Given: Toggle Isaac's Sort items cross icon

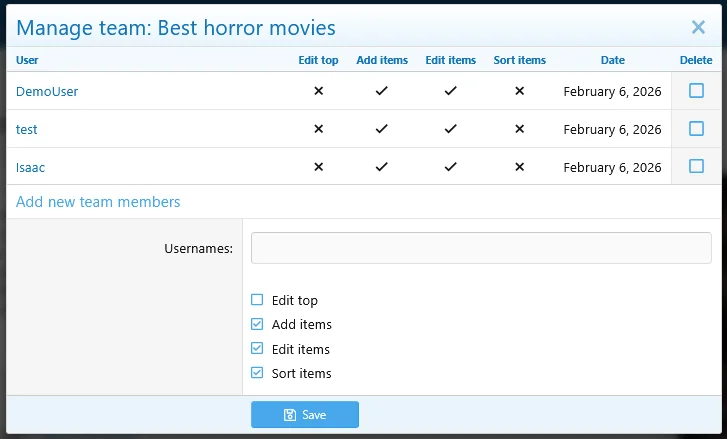Looking at the screenshot, I should click(519, 167).
